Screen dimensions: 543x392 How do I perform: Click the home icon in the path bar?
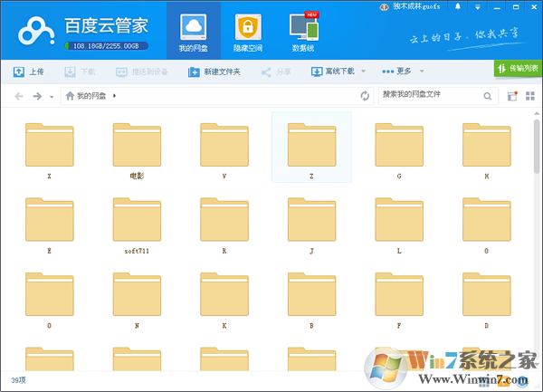[x=70, y=96]
